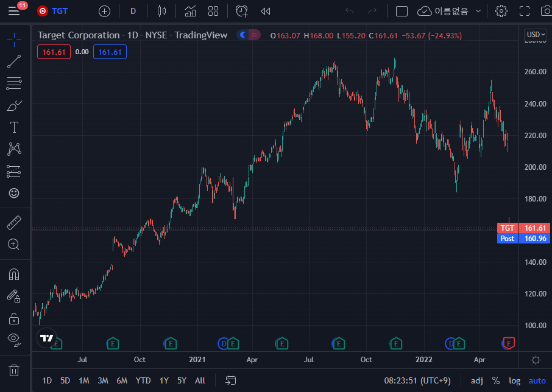This screenshot has width=552, height=392.
Task: Toggle auto scale mode
Action: coord(537,381)
